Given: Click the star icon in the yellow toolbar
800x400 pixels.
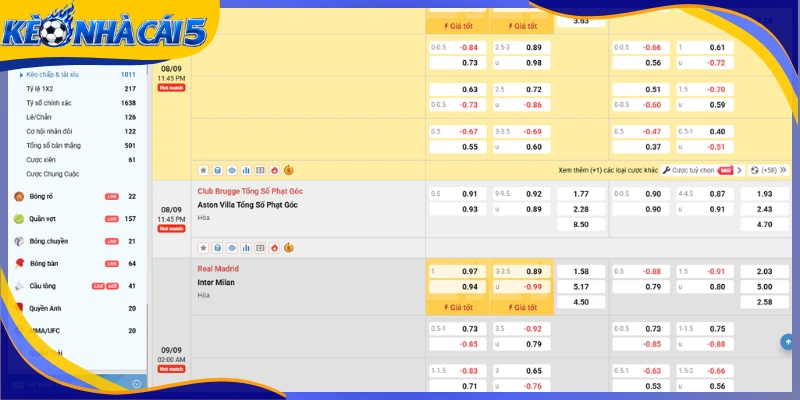Looking at the screenshot, I should (x=203, y=170).
